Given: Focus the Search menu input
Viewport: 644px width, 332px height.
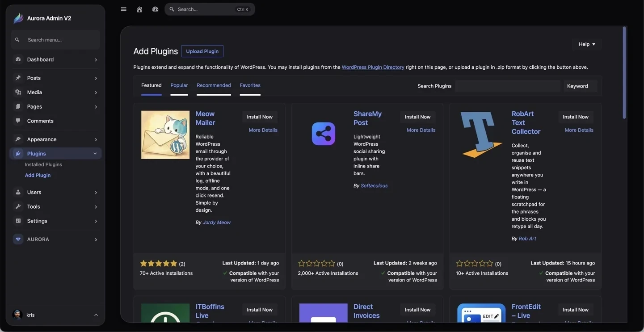Looking at the screenshot, I should pyautogui.click(x=55, y=40).
